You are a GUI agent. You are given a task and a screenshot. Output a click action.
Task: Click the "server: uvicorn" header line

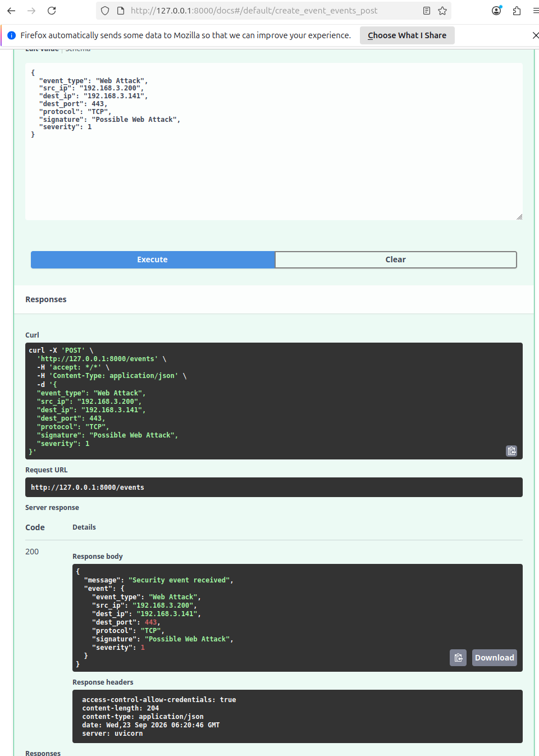tap(112, 734)
